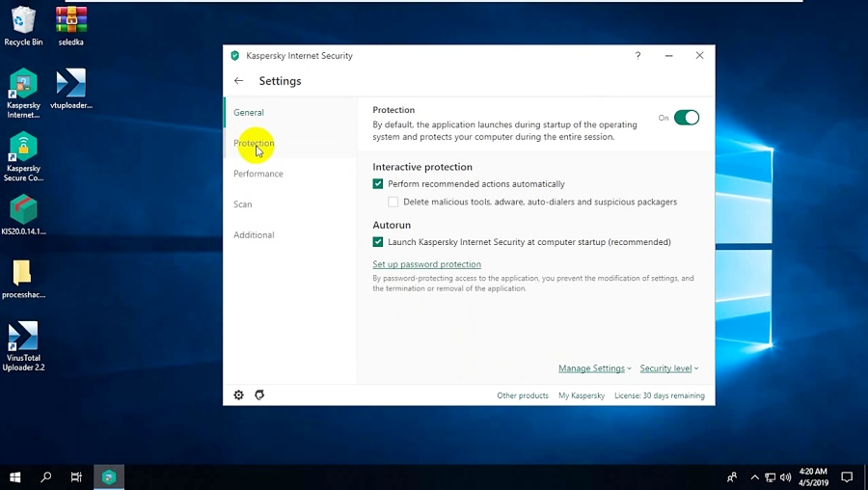The image size is (868, 490).
Task: Close the Kaspersky Internet Security window
Action: (700, 55)
